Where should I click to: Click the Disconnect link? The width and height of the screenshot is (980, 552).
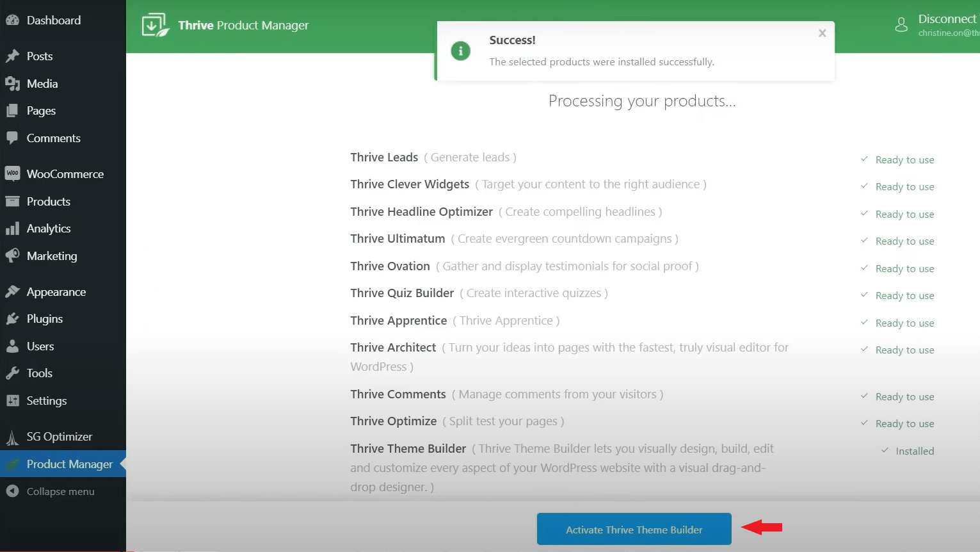tap(947, 19)
